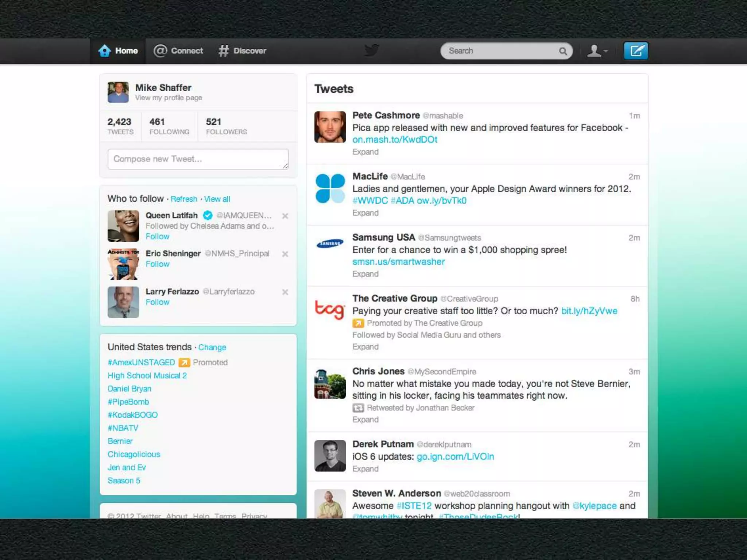Click the Samsung USA logo avatar

(330, 244)
